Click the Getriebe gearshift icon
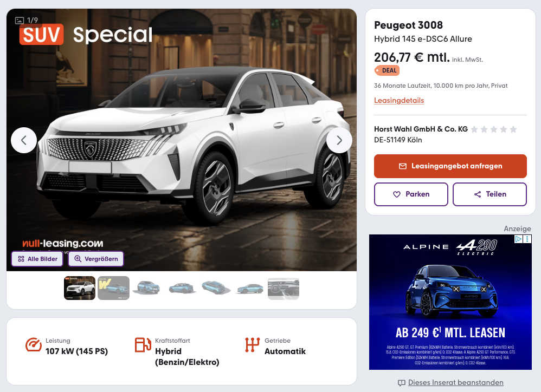Viewport: 541px width, 392px height. pyautogui.click(x=252, y=345)
